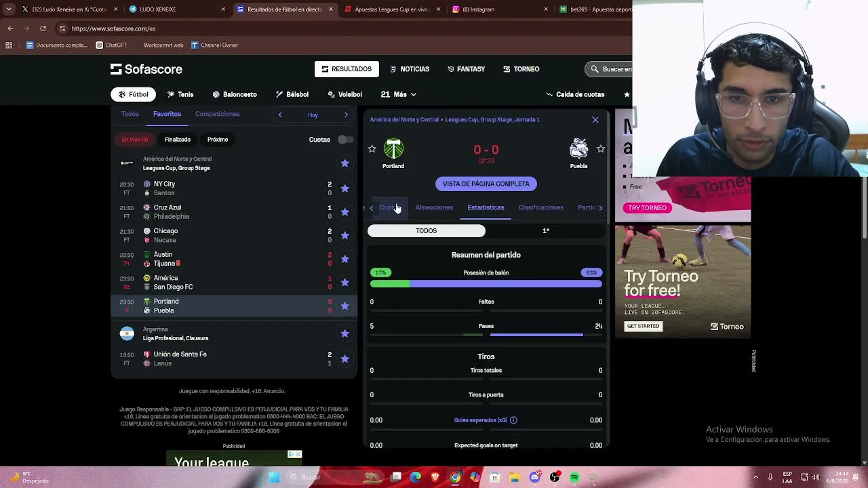Click the Puebla club crest

point(578,149)
